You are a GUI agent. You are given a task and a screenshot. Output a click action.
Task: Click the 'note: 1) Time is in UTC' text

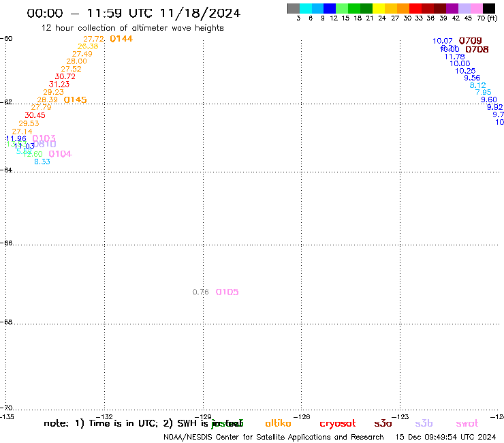click(x=100, y=423)
